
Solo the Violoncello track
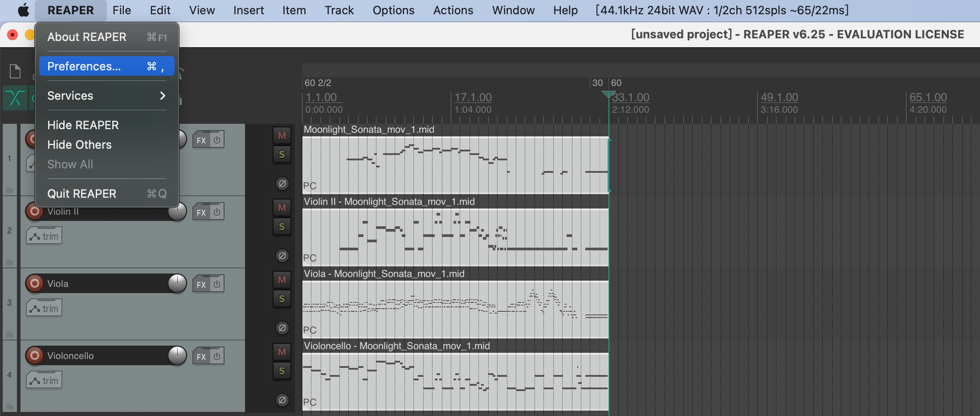[282, 371]
